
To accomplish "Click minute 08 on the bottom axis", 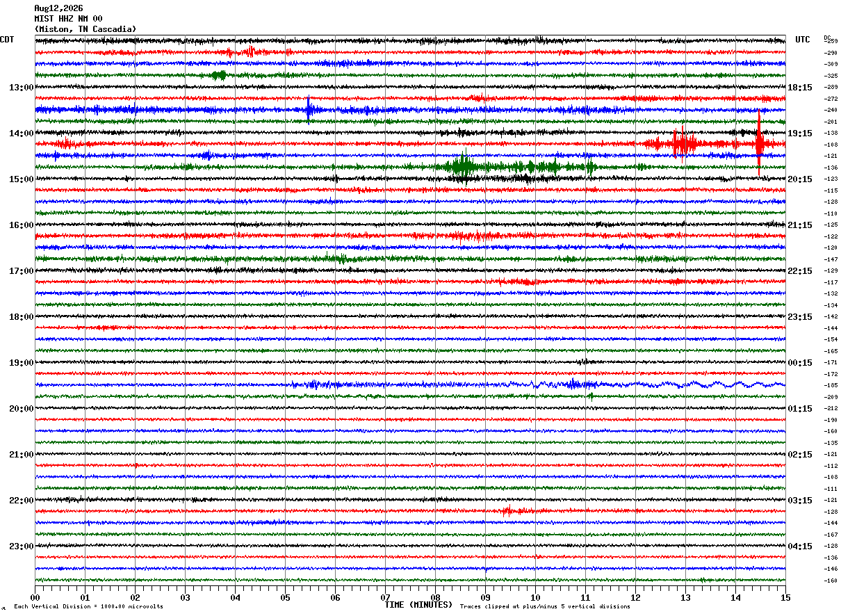I will coord(435,597).
